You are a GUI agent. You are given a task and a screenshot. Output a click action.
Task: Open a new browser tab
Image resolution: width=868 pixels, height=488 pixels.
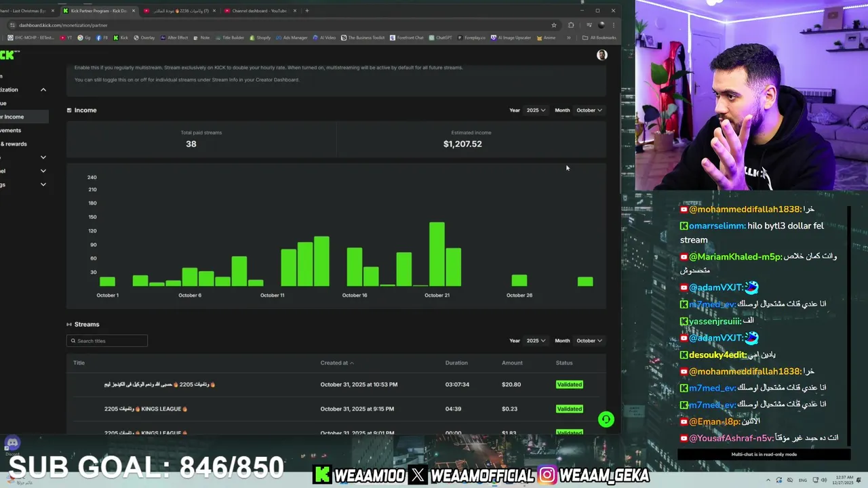pyautogui.click(x=307, y=11)
